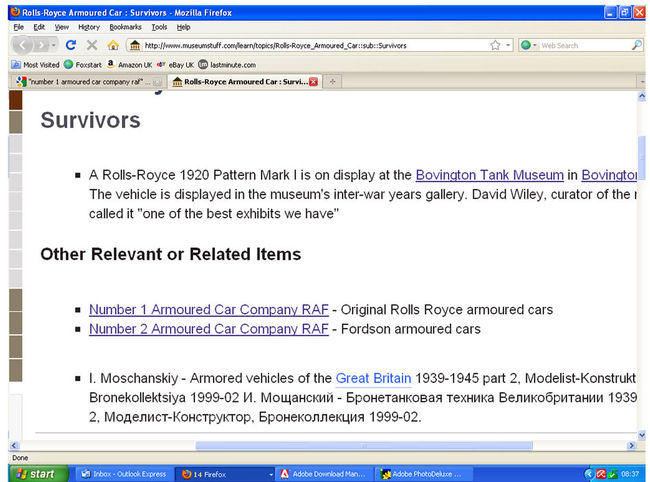Viewport: 650px width, 482px height.
Task: Open the address bar history dropdown
Action: pos(508,45)
